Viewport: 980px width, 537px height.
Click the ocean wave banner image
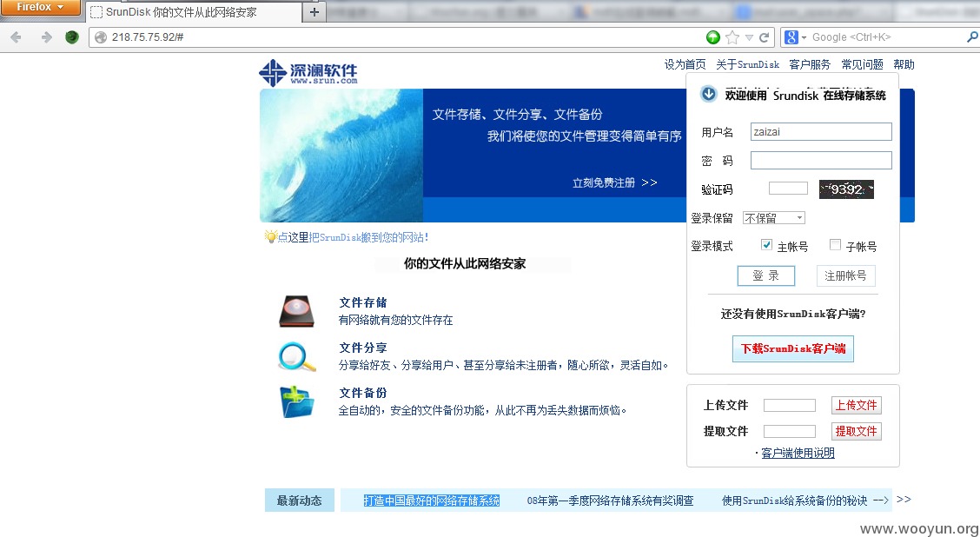pyautogui.click(x=341, y=155)
